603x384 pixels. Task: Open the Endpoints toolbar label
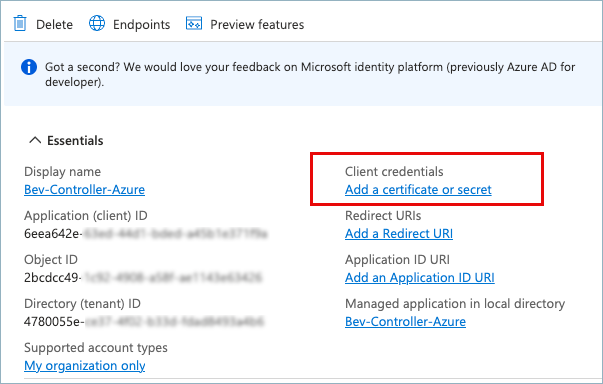pyautogui.click(x=142, y=25)
